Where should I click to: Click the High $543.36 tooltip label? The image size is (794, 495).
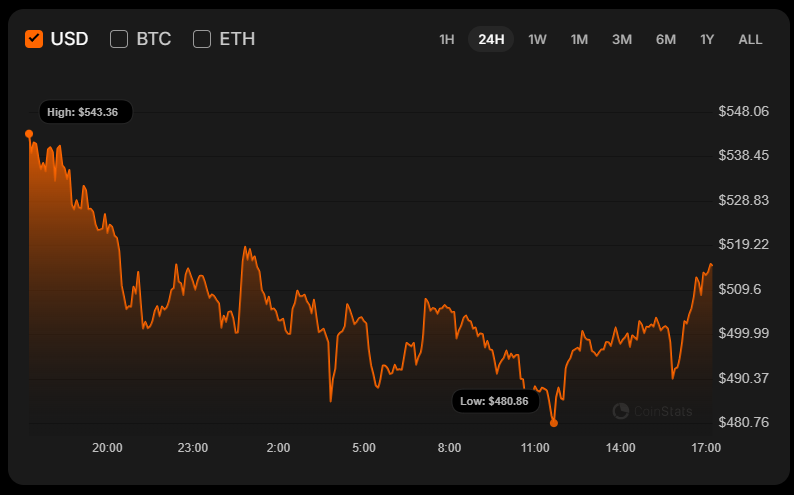[x=83, y=112]
